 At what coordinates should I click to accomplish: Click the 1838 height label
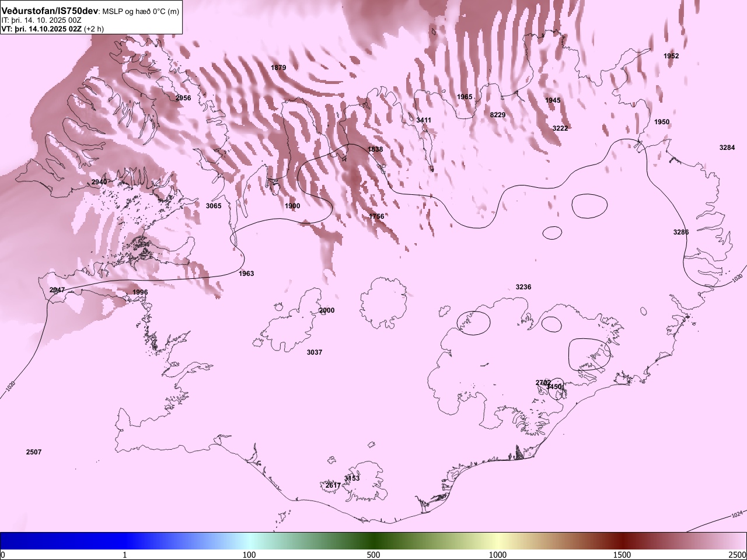375,149
